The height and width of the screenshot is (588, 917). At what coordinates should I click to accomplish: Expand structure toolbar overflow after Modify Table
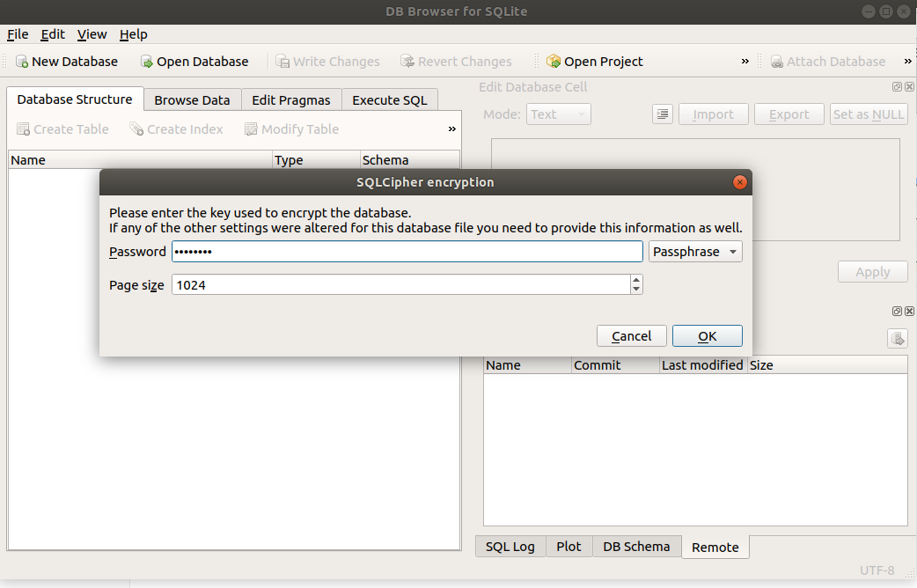pos(452,129)
